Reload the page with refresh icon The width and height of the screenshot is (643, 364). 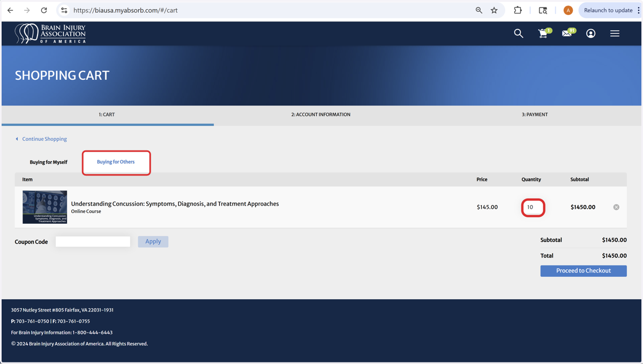(44, 10)
